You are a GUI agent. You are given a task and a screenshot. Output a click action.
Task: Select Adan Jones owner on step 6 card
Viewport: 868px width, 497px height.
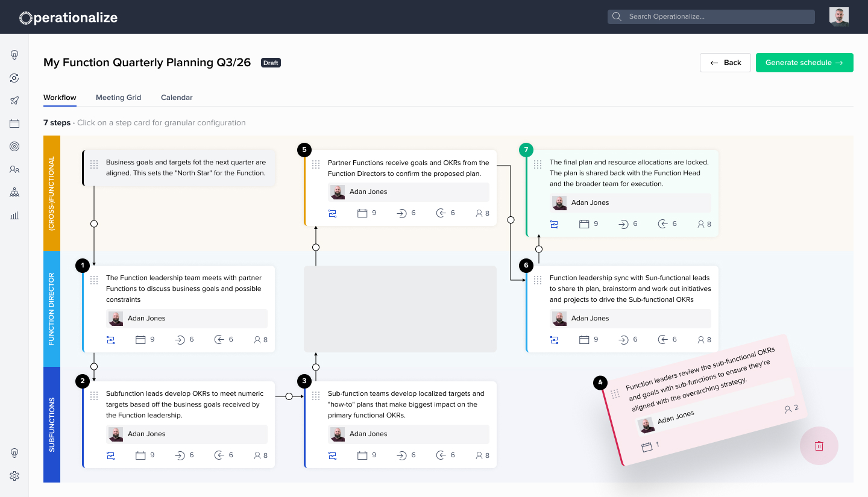[x=630, y=318]
